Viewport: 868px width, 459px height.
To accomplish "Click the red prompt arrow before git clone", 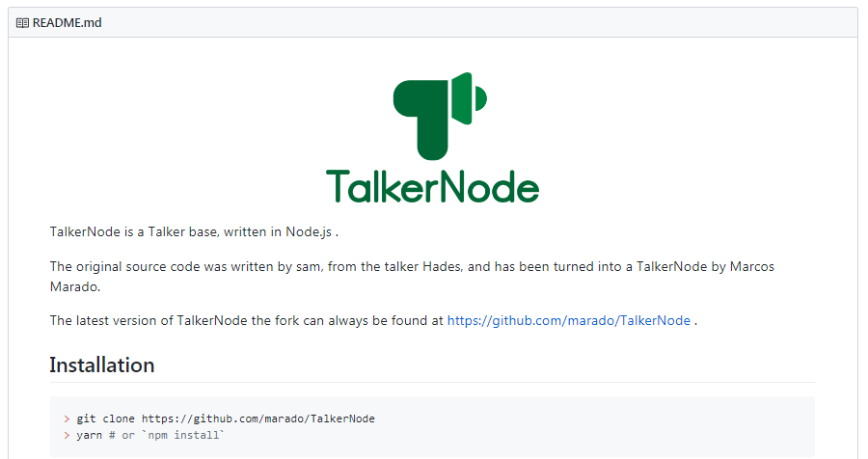I will click(67, 419).
